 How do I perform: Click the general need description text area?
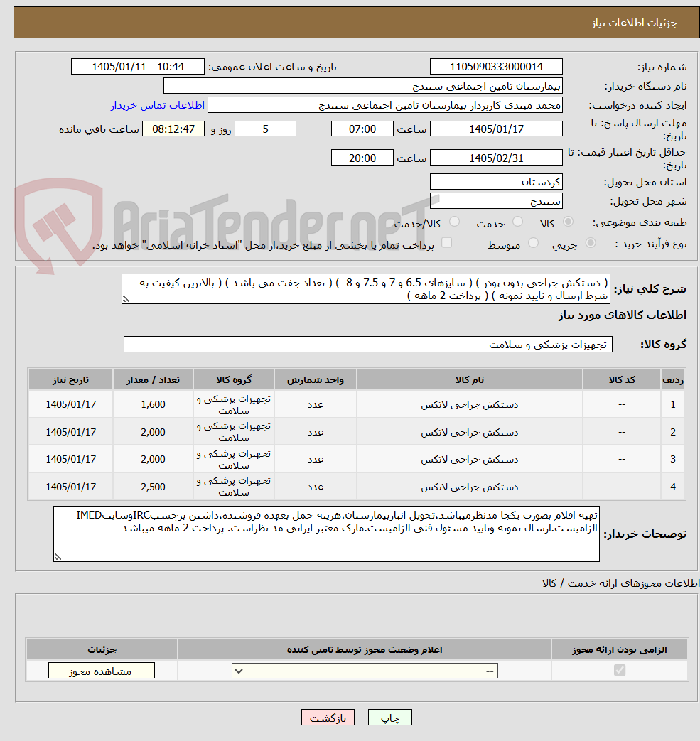(366, 288)
